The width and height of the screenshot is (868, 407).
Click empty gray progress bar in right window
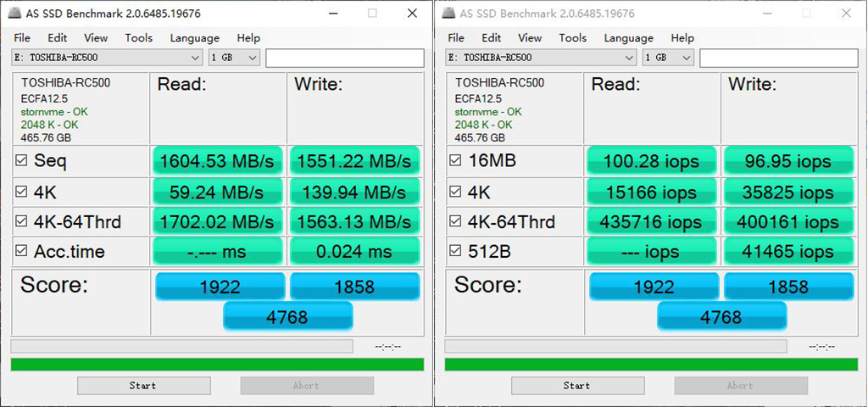point(615,346)
